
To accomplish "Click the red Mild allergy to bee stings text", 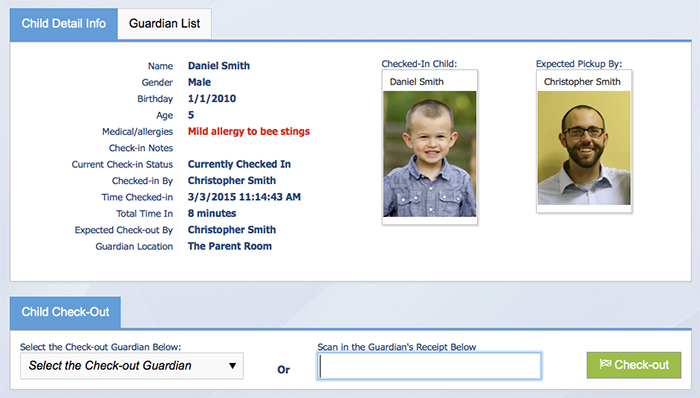I will click(x=249, y=132).
